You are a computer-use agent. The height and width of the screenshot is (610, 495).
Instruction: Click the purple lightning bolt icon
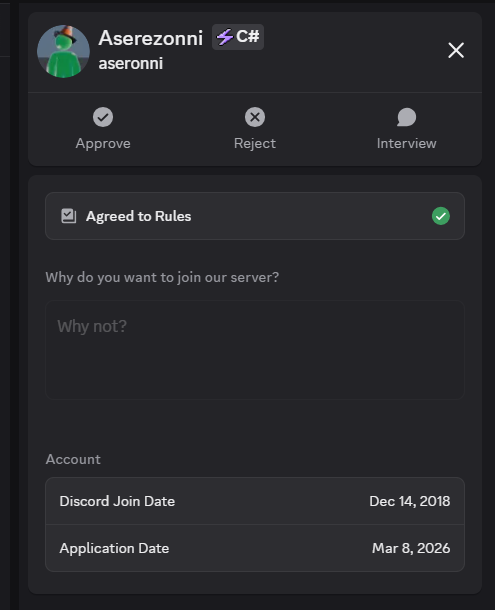coord(225,37)
